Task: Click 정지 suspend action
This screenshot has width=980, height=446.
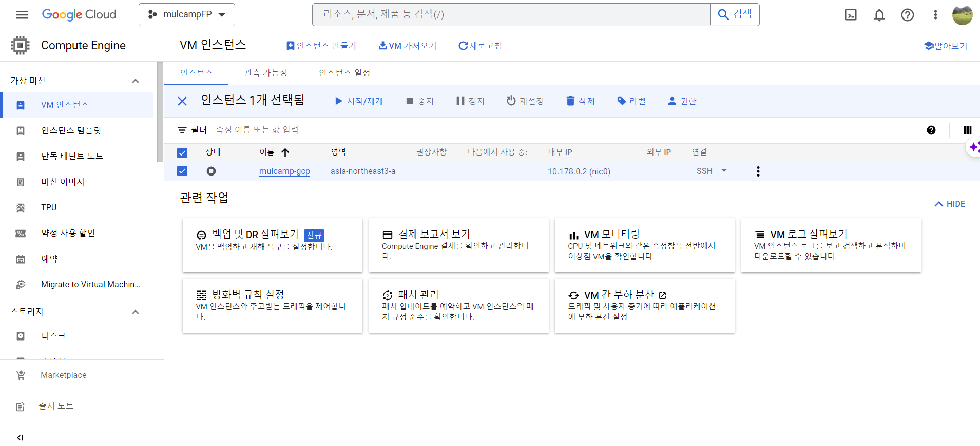Action: coord(470,101)
